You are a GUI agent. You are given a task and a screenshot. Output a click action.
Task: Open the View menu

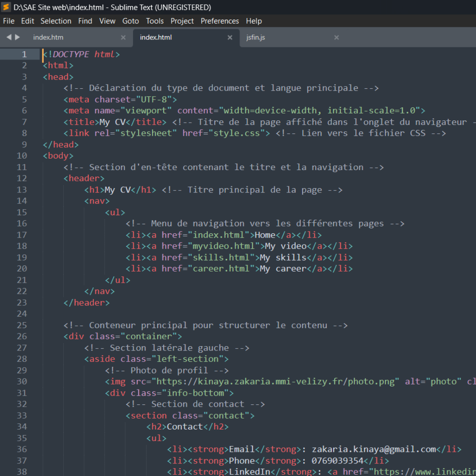tap(107, 21)
